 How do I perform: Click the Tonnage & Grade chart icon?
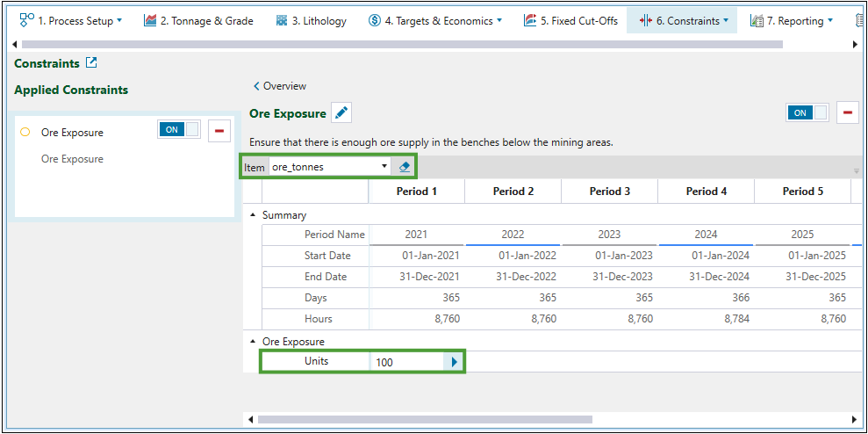[150, 21]
